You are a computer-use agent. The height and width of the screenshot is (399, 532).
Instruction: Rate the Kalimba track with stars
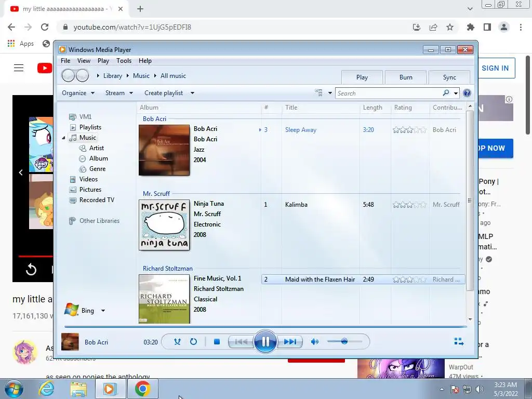(x=409, y=205)
